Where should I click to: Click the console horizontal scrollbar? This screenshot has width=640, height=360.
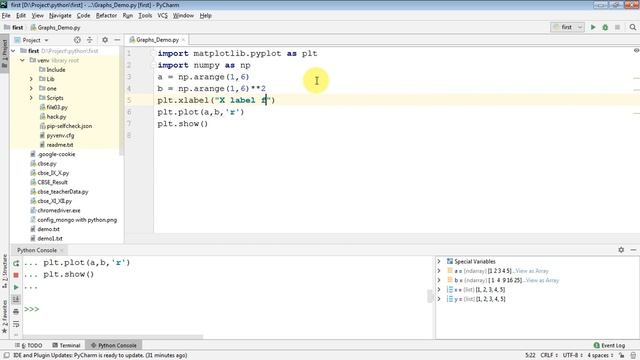pos(113,337)
